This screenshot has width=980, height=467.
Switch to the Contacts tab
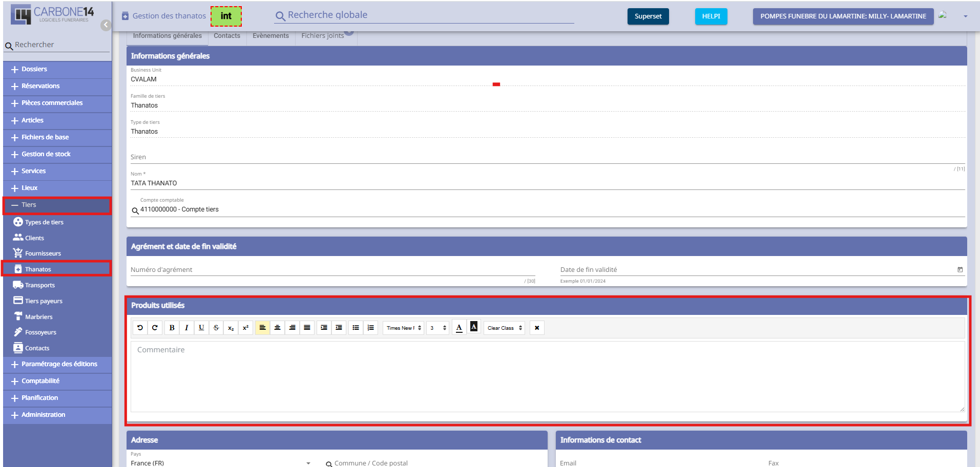point(227,36)
